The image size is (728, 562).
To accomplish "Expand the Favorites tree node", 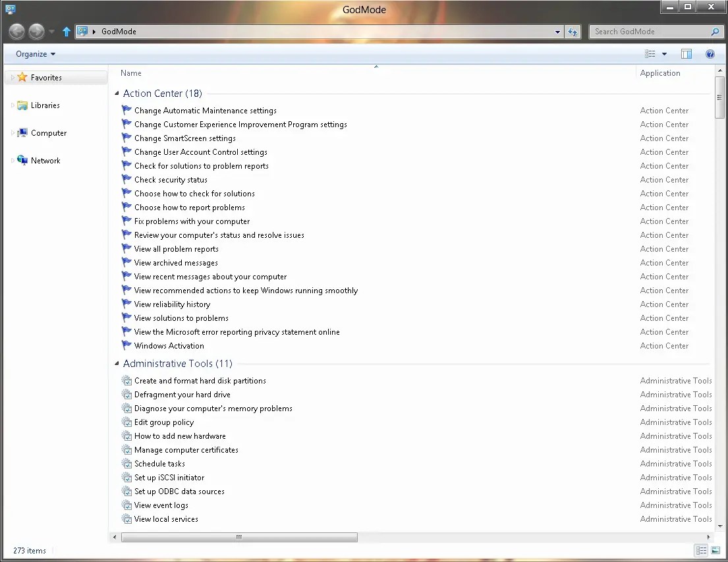I will coord(13,78).
